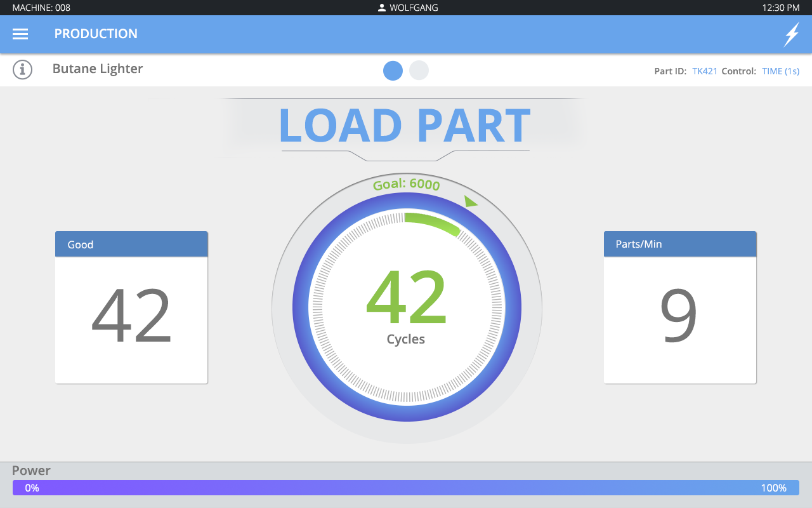Click the Goal: 6000 label
The width and height of the screenshot is (812, 508).
point(406,185)
